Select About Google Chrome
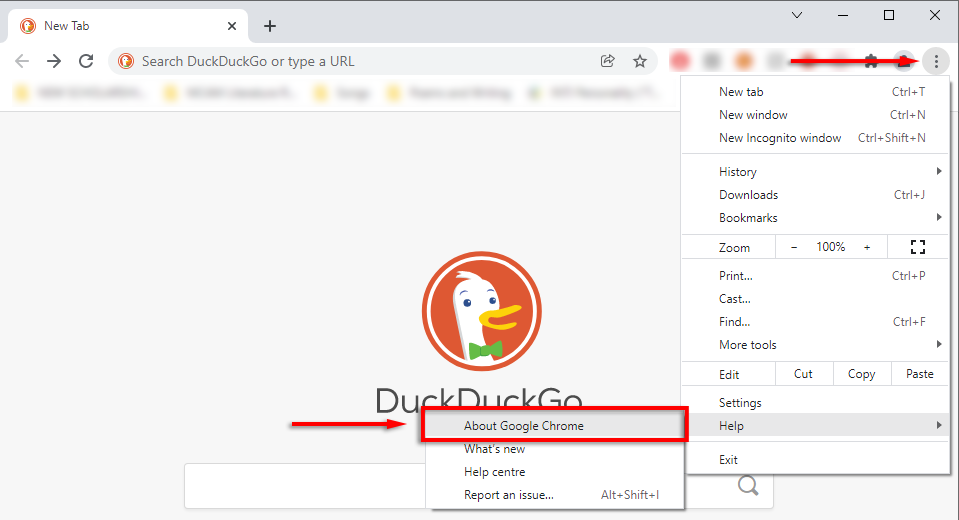Image resolution: width=959 pixels, height=520 pixels. (x=555, y=426)
